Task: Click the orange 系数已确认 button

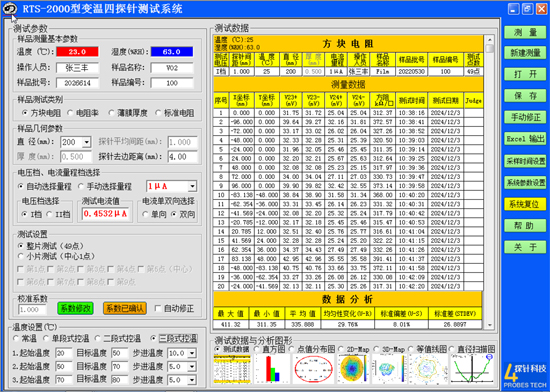Action: [x=125, y=309]
